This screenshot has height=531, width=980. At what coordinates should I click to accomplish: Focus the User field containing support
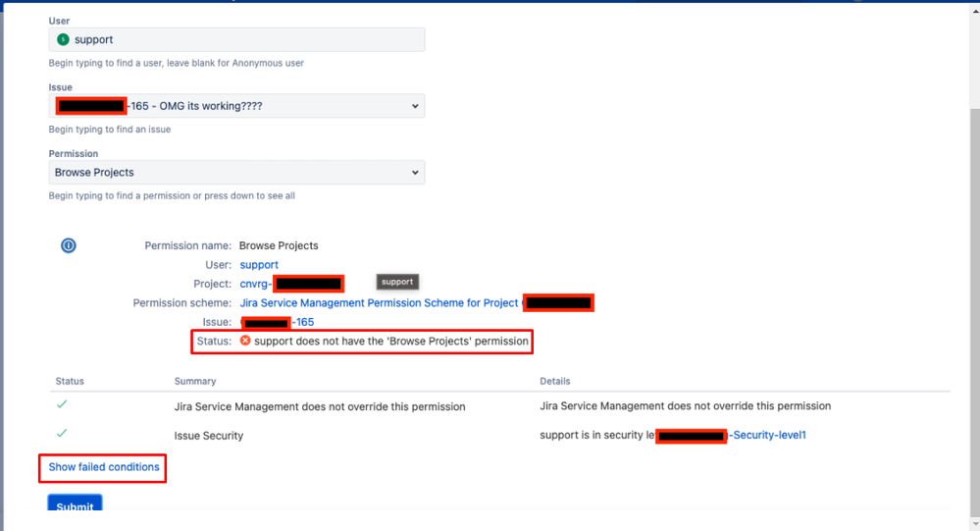236,39
